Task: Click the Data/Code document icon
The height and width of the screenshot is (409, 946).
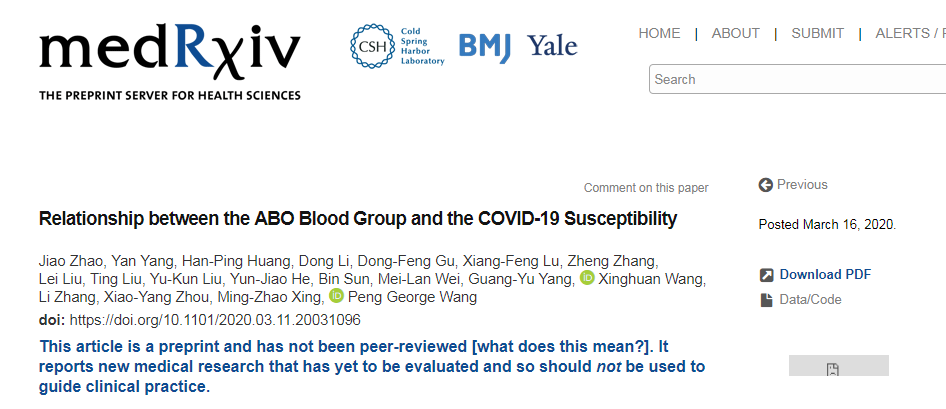Action: [766, 300]
